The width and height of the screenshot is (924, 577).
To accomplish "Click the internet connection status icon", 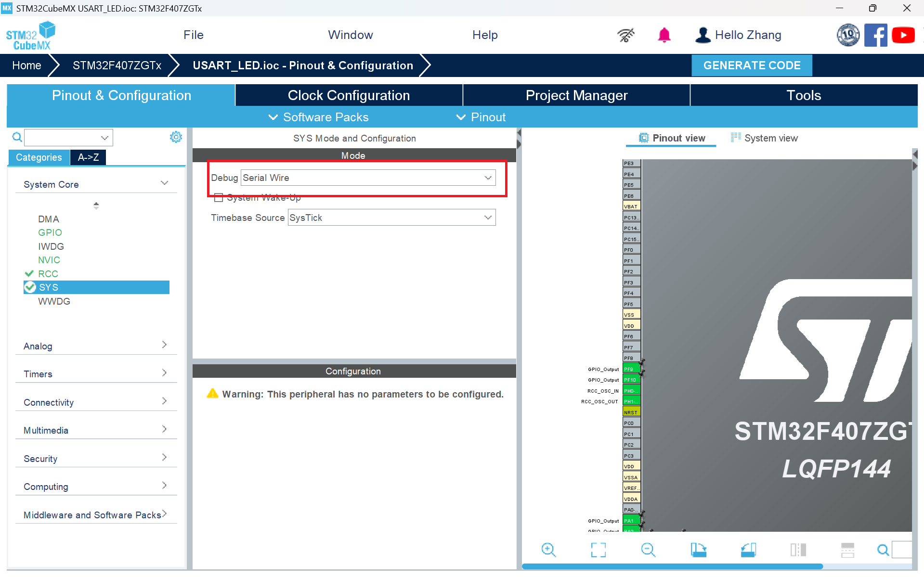I will (x=626, y=35).
